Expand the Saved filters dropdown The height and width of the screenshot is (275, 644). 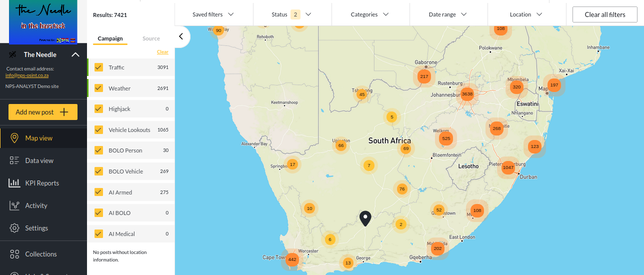(x=213, y=14)
